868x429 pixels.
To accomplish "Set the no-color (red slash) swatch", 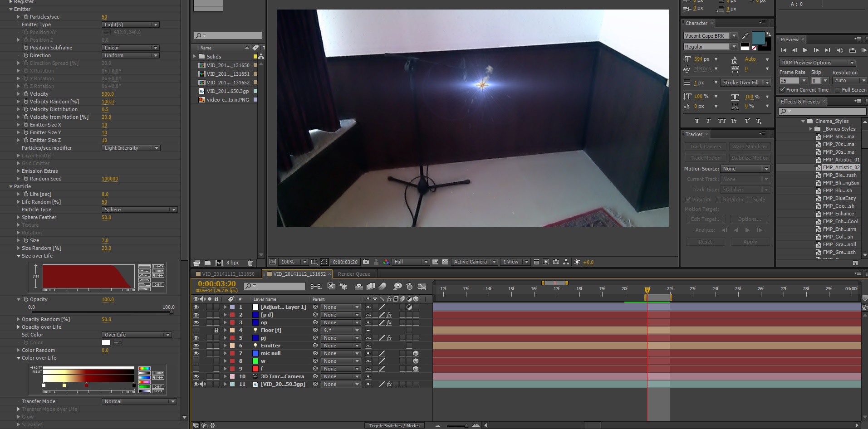I will pos(754,48).
